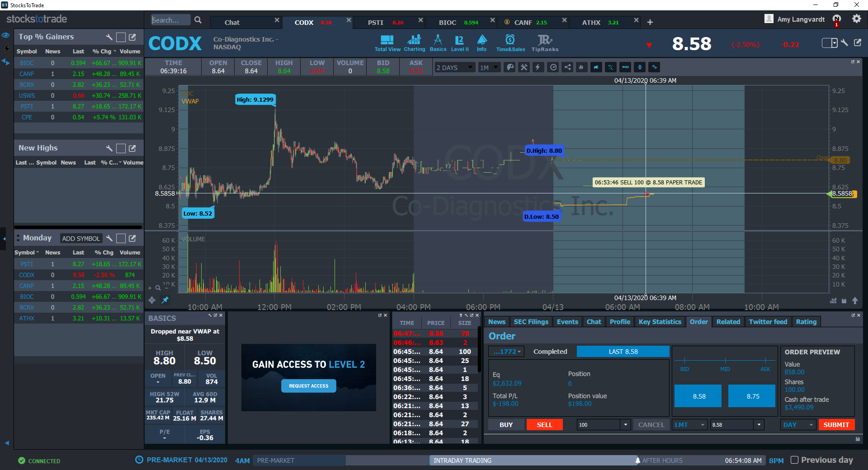Image resolution: width=868 pixels, height=470 pixels.
Task: Click the pin icon below the chart
Action: (165, 300)
